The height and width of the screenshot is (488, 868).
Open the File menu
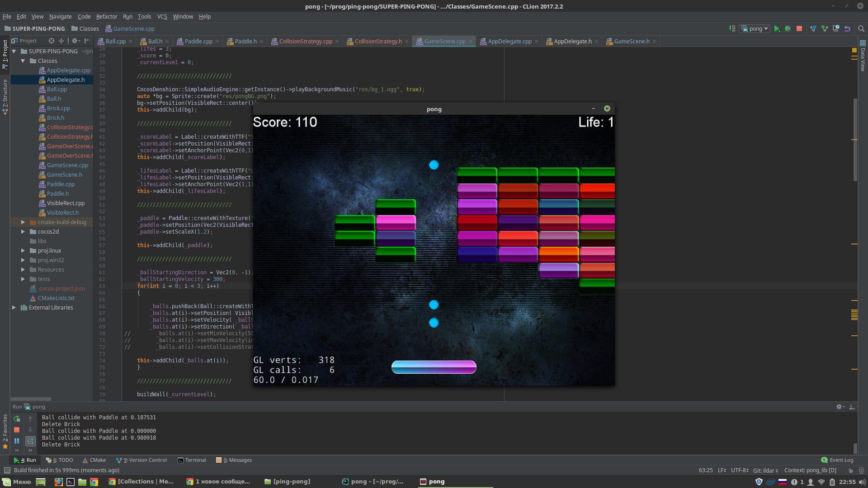(7, 16)
